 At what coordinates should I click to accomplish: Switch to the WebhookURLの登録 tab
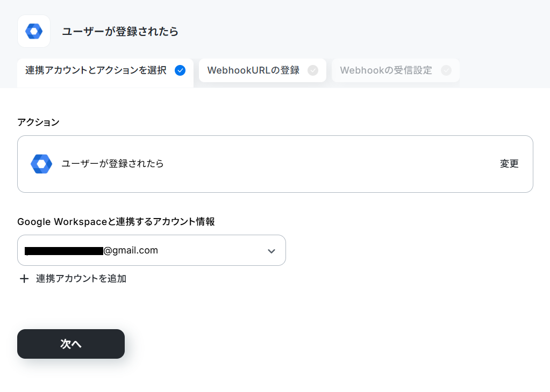262,70
